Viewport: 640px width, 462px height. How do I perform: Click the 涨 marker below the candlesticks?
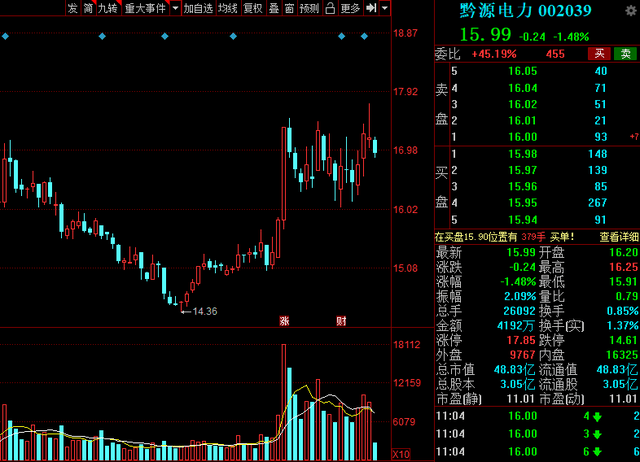pos(284,321)
